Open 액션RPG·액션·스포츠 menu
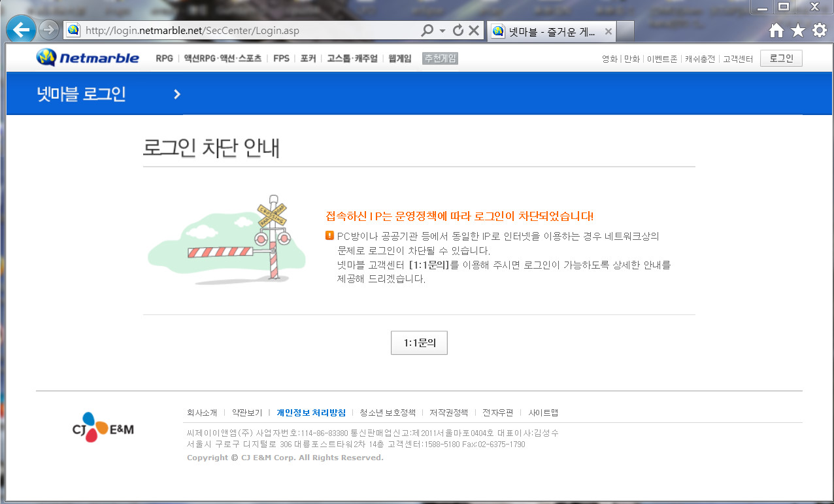The height and width of the screenshot is (504, 834). (x=222, y=58)
